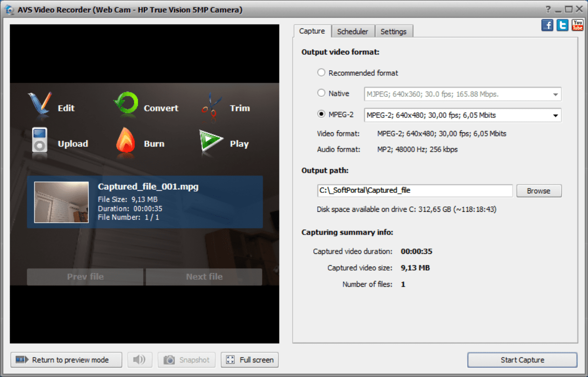This screenshot has width=588, height=377.
Task: Click the Output path heading
Action: tap(325, 171)
